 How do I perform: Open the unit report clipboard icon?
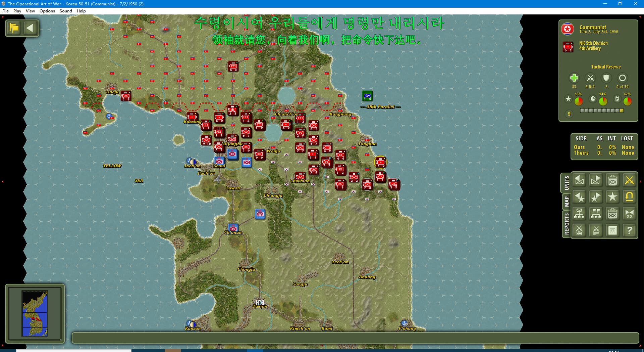(x=612, y=180)
